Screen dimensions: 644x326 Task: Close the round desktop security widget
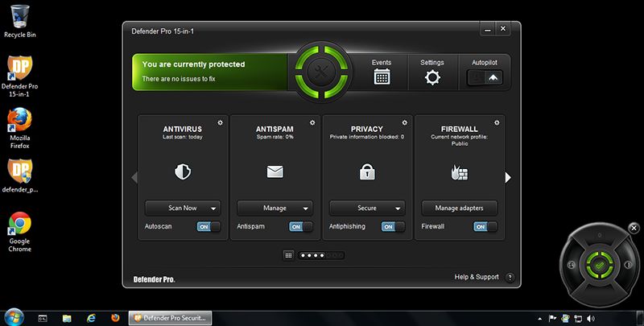(x=634, y=228)
